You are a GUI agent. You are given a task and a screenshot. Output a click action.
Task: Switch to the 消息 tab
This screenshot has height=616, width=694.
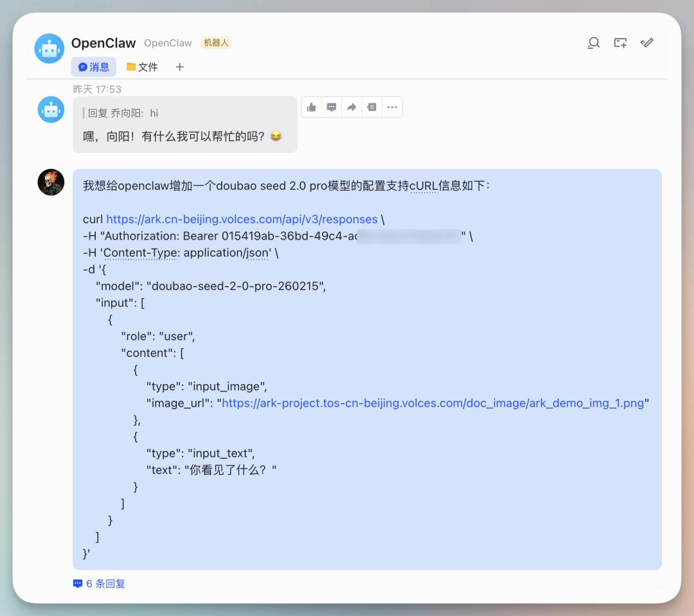(94, 67)
